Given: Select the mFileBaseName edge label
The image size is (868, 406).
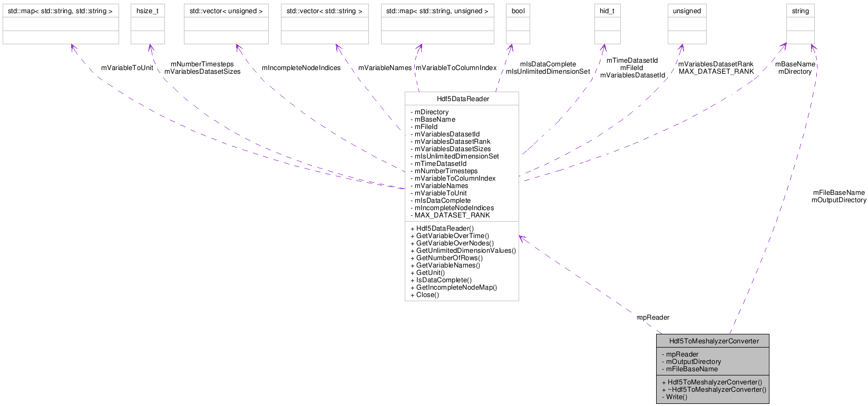Looking at the screenshot, I should (x=839, y=193).
